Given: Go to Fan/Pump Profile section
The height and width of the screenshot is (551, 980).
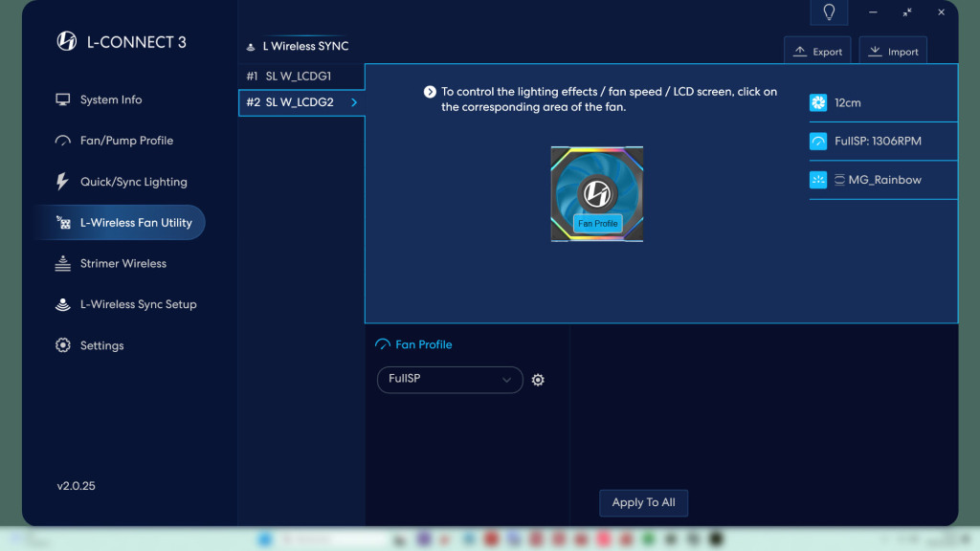Looking at the screenshot, I should point(125,141).
